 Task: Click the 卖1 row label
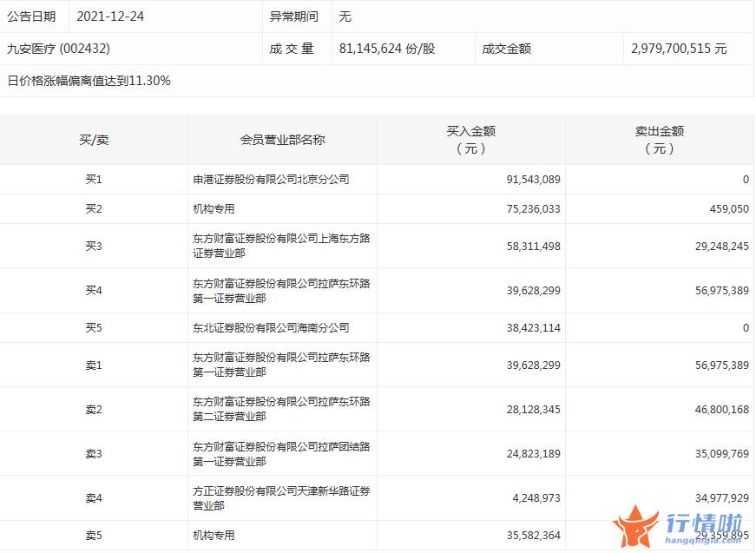94,365
